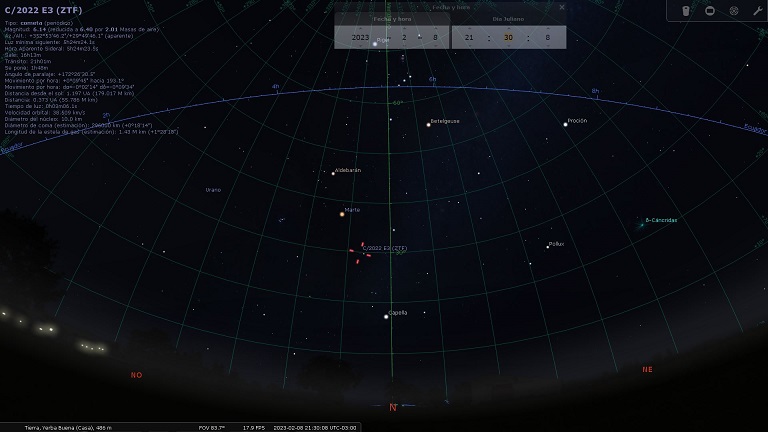768x432 pixels.
Task: Click the year field showing 2023
Action: (360, 37)
